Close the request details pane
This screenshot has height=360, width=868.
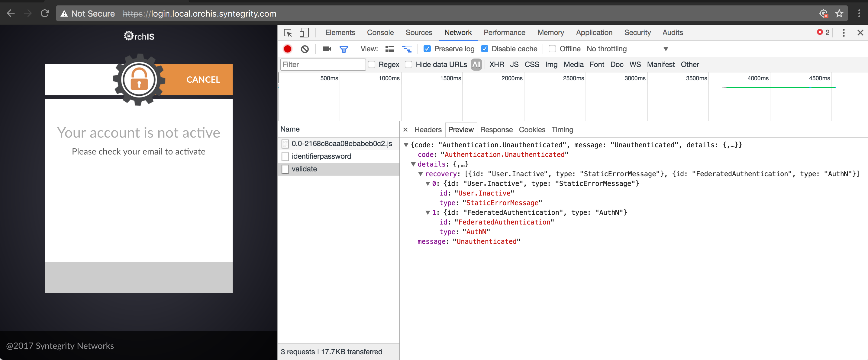tap(405, 129)
